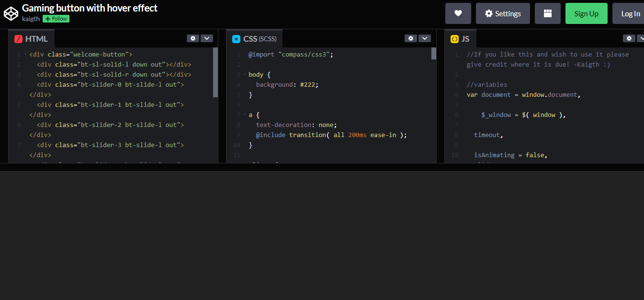Image resolution: width=644 pixels, height=300 pixels.
Task: Click the Sign Up button
Action: click(586, 13)
